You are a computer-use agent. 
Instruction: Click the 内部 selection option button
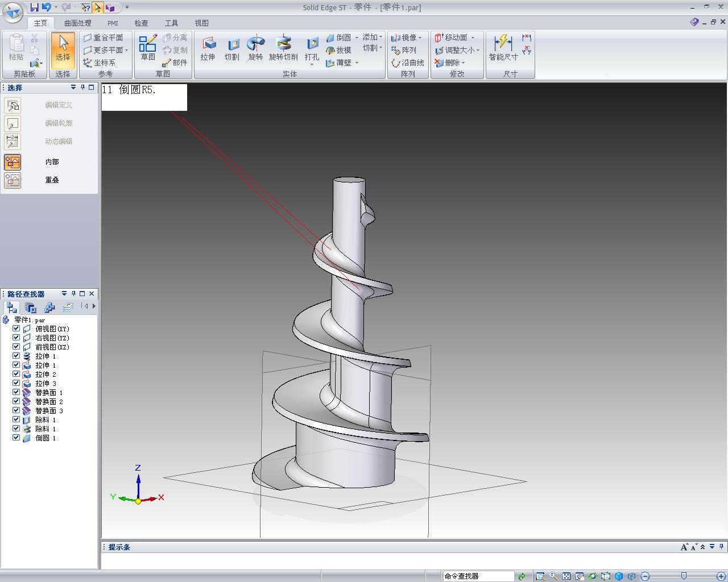[x=13, y=162]
